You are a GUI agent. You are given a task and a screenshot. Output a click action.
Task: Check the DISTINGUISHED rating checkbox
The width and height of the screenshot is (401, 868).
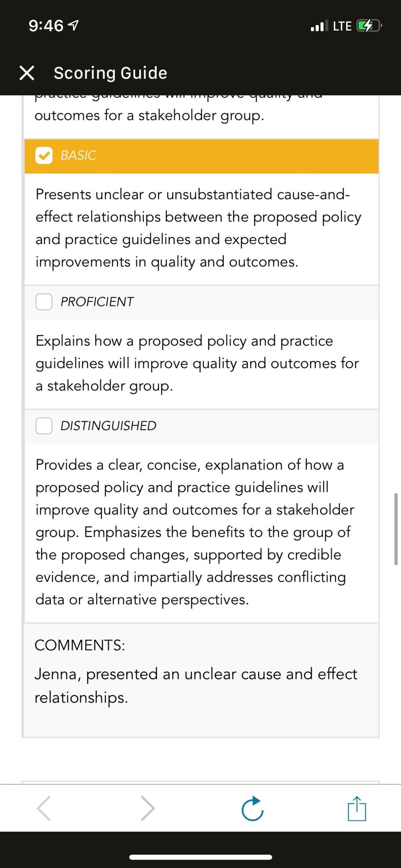44,426
